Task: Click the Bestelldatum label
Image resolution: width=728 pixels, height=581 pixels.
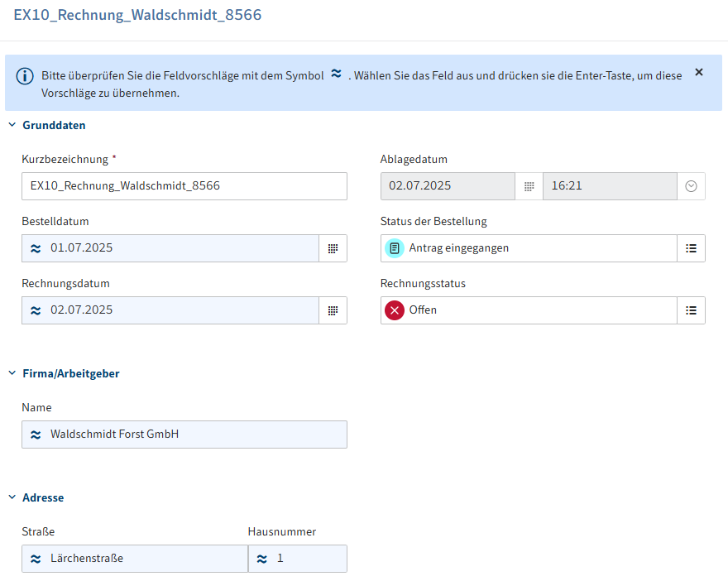Action: point(55,221)
